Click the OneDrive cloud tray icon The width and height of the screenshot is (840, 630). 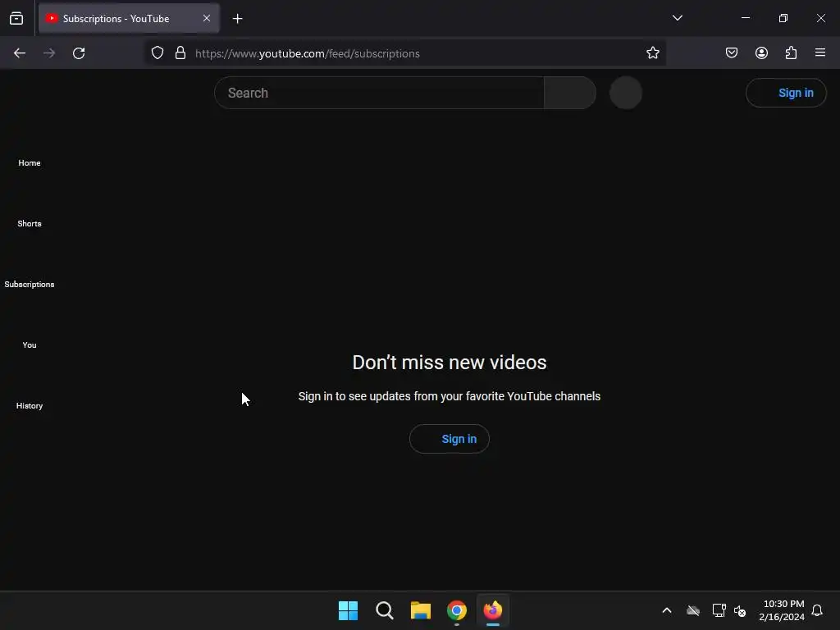click(693, 610)
